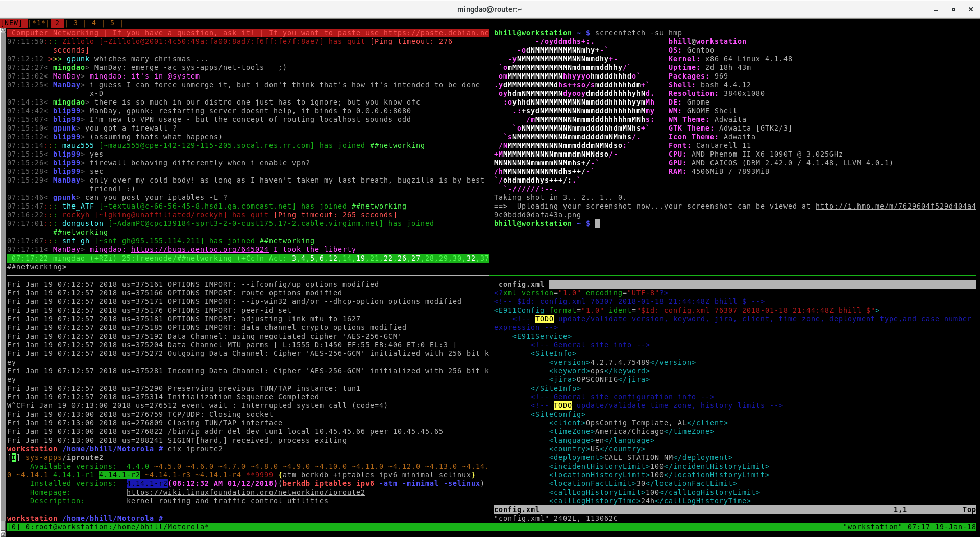Click the TODO before 'update/validate time zone'
Screen dimensions: 980x537
tap(562, 405)
